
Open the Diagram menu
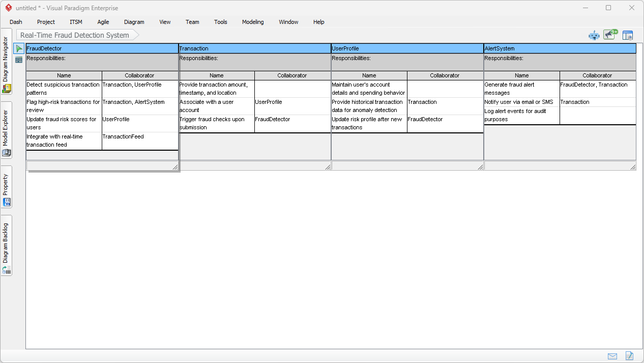click(x=134, y=22)
